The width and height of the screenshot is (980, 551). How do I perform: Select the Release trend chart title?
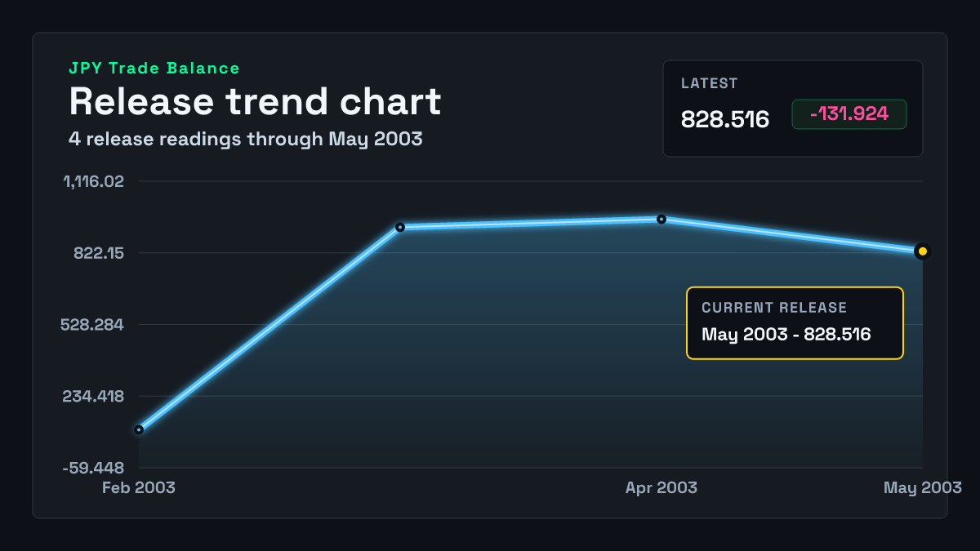[255, 101]
